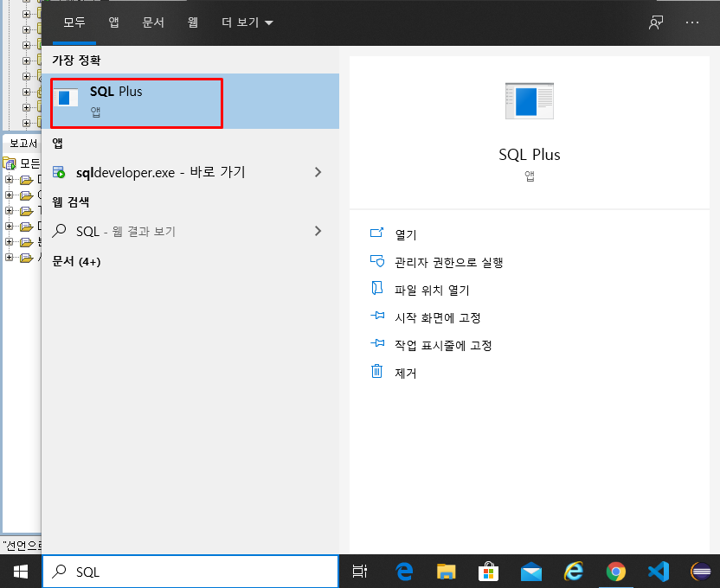The width and height of the screenshot is (720, 588).
Task: Switch to the 모두 tab
Action: pos(74,22)
